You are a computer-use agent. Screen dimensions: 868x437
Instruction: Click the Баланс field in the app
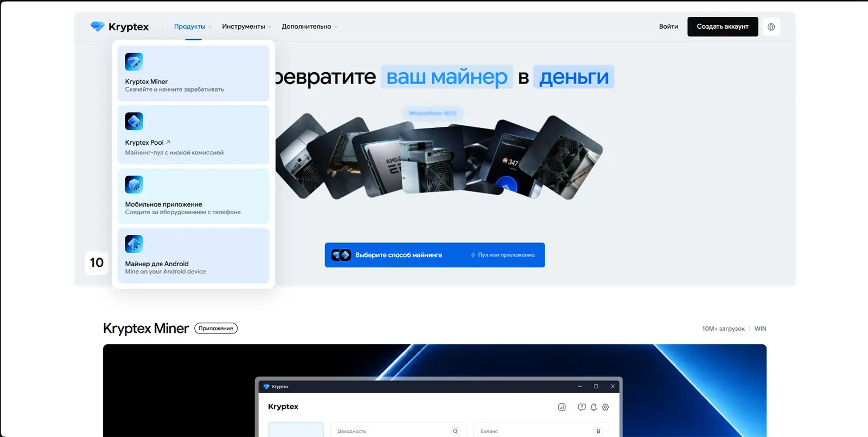(541, 430)
